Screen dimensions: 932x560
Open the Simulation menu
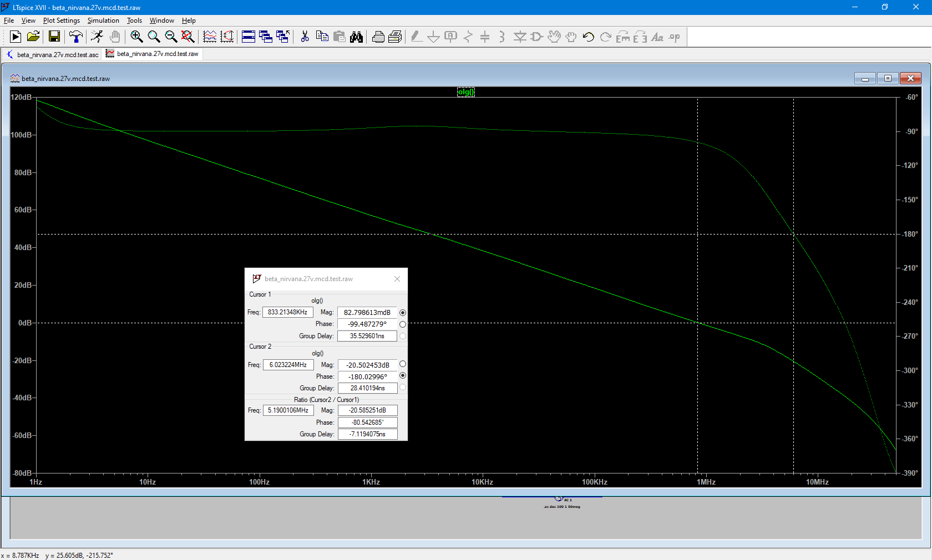103,21
